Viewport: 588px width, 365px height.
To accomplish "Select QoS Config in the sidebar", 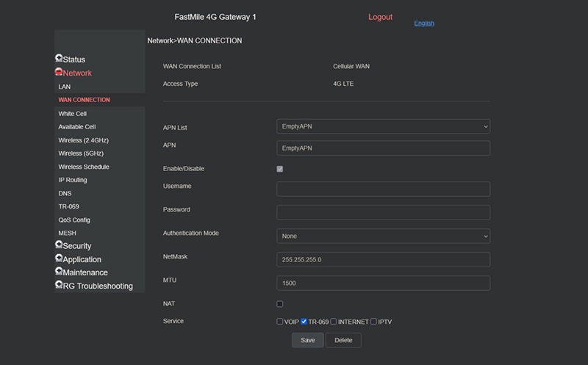I will pyautogui.click(x=74, y=220).
